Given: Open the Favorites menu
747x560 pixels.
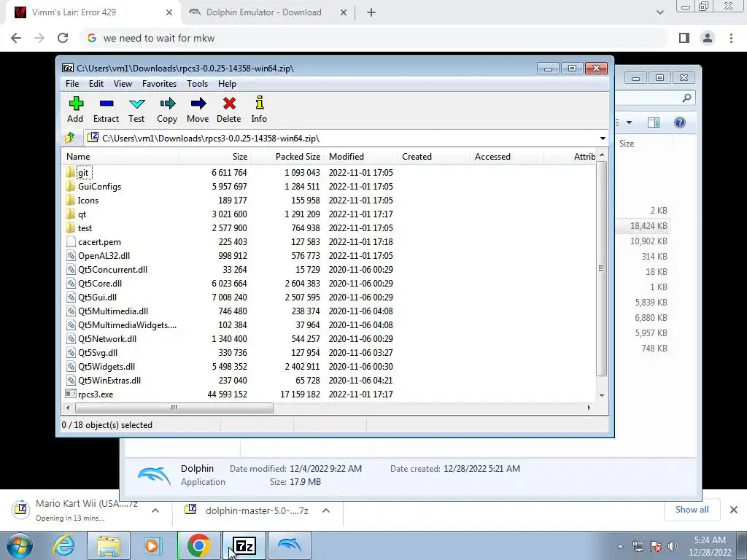Looking at the screenshot, I should pos(159,84).
